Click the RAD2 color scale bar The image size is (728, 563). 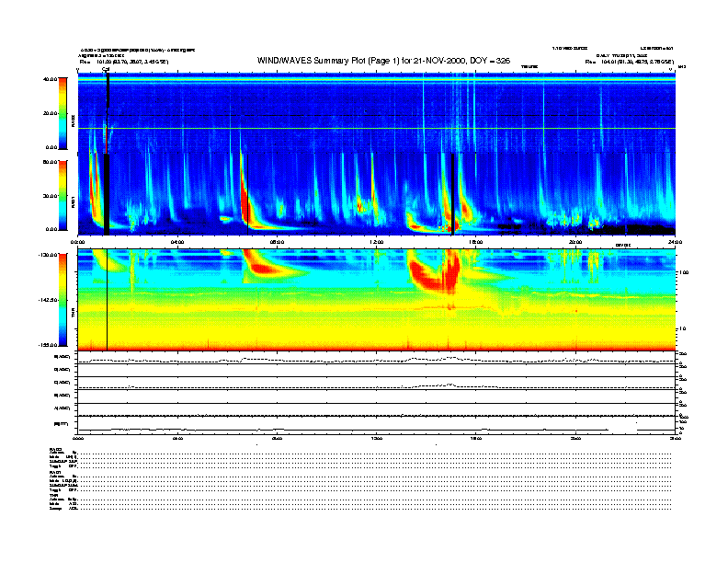(x=63, y=113)
